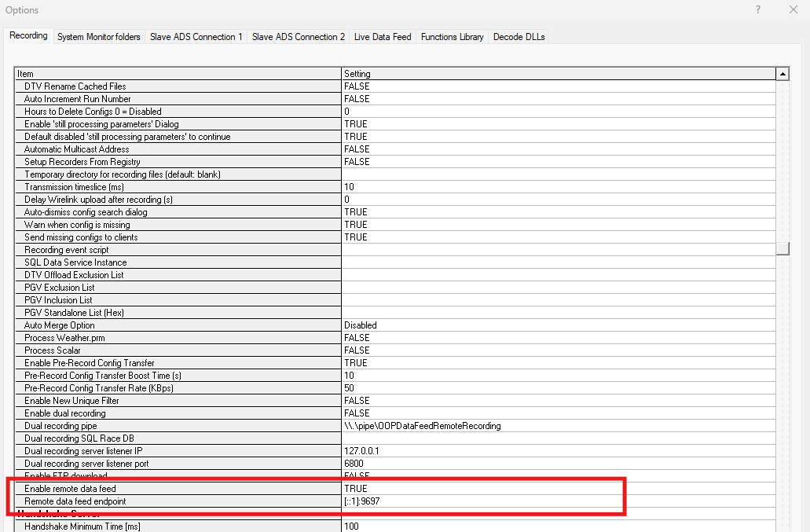Image resolution: width=810 pixels, height=532 pixels.
Task: Switch to the Live Data Feed tab
Action: [382, 36]
